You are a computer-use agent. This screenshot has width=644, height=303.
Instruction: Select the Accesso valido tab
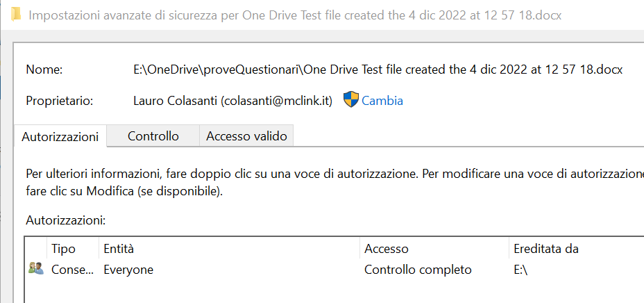click(x=246, y=136)
